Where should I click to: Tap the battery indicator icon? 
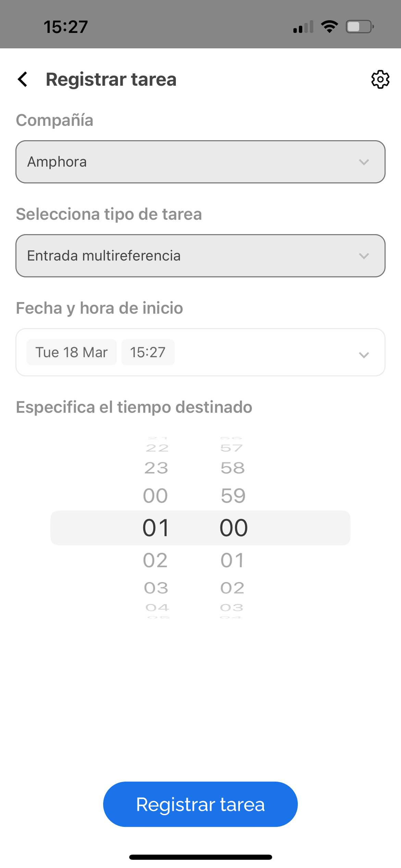pos(360,26)
